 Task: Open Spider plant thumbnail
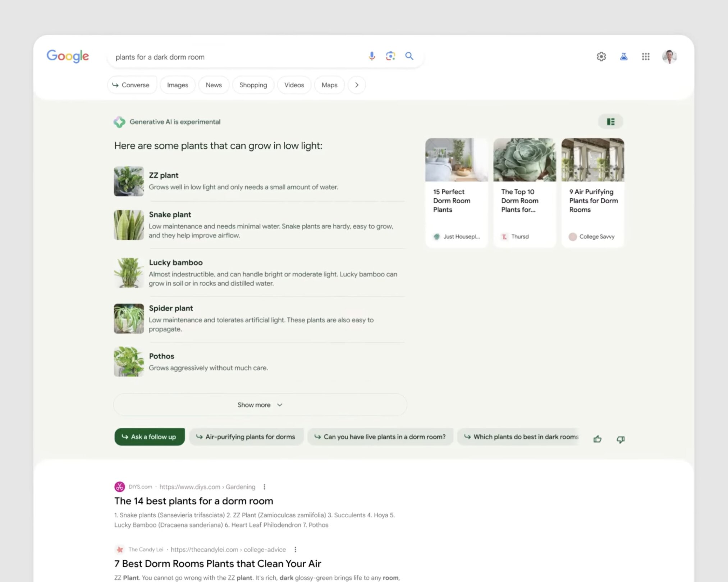tap(129, 319)
